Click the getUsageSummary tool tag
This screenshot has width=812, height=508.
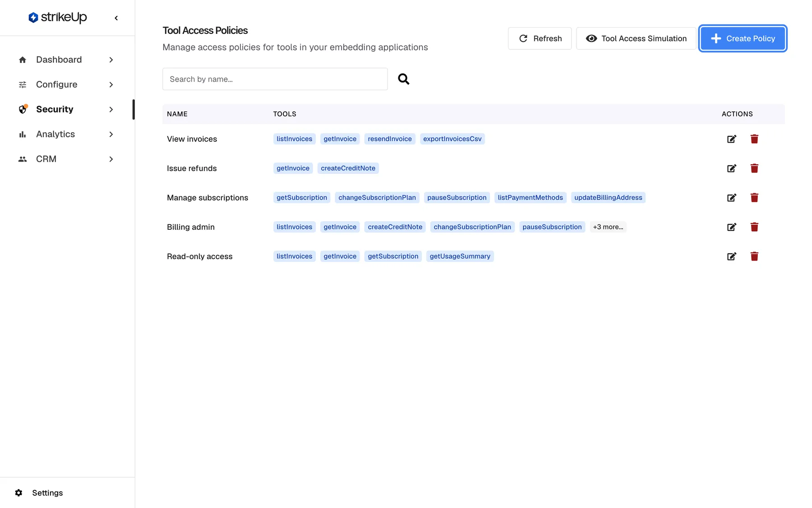pos(460,256)
